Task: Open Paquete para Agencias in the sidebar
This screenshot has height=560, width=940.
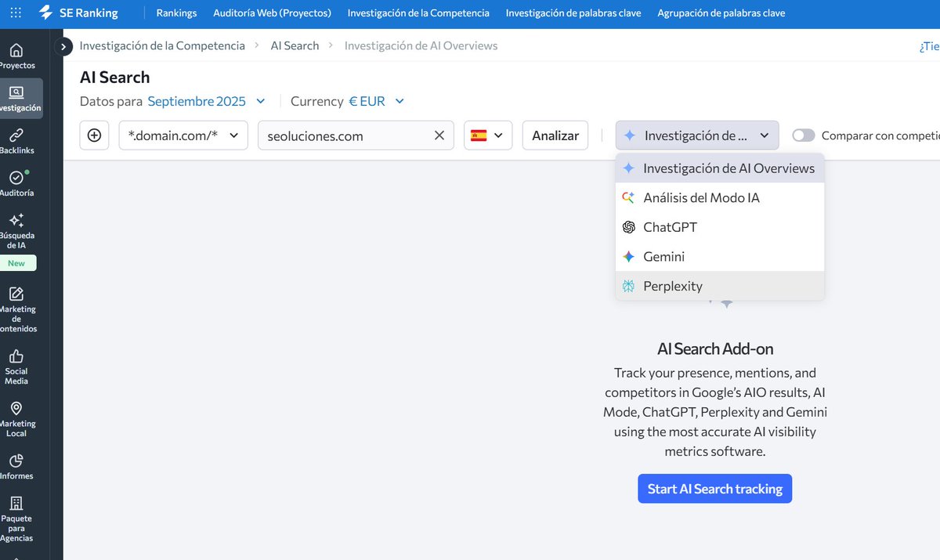Action: point(16,518)
